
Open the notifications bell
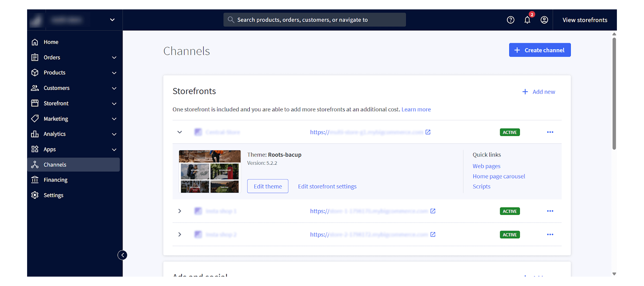tap(527, 20)
